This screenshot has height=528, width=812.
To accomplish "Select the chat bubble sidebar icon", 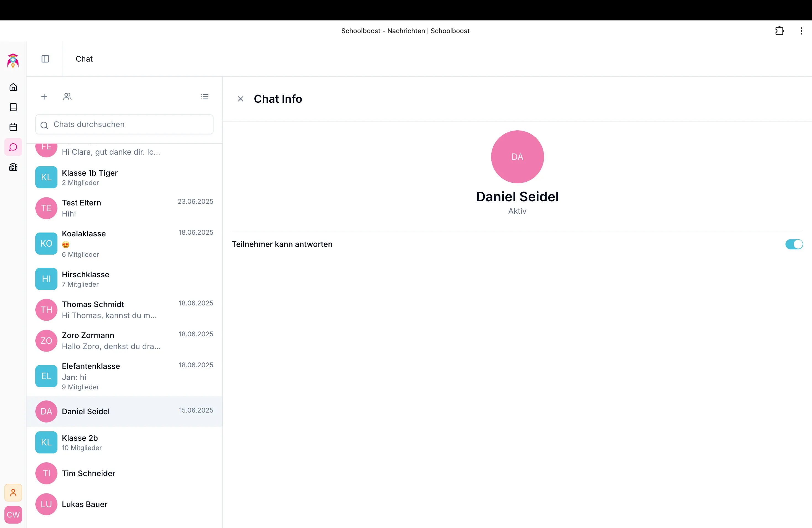I will coord(13,147).
